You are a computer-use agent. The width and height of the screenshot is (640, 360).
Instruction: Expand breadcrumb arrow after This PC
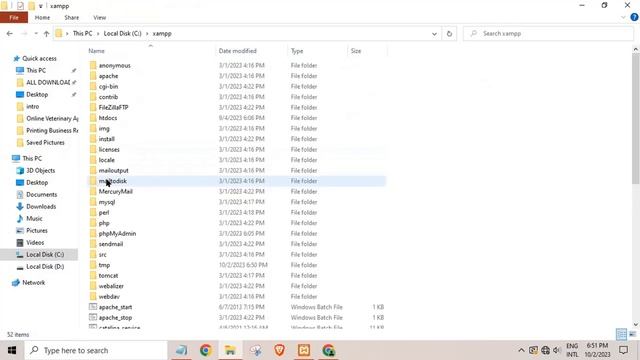(x=98, y=34)
